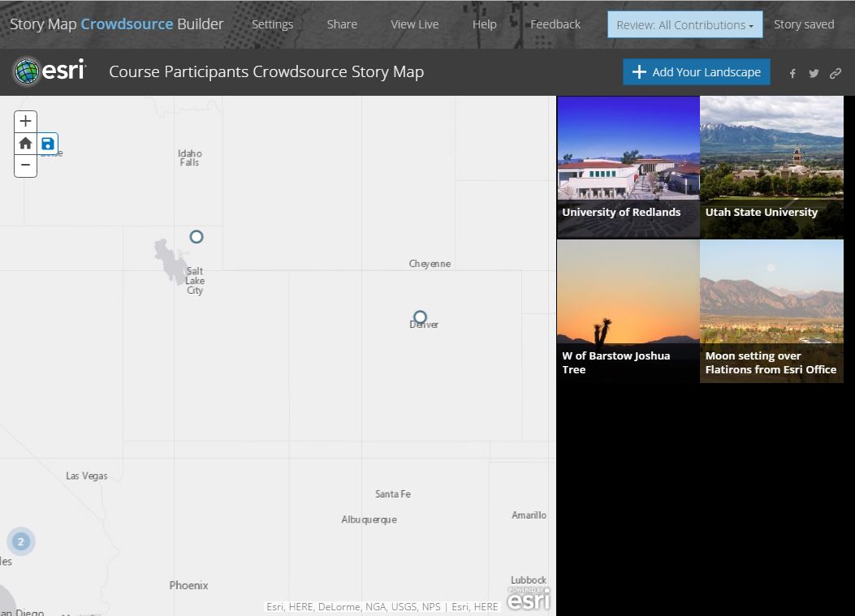The width and height of the screenshot is (855, 616).
Task: Click View Live
Action: point(414,24)
